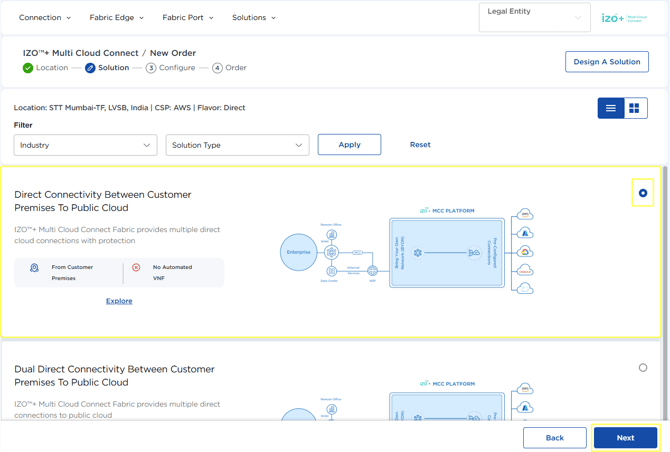Click the location and CSP summary text
This screenshot has width=670, height=452.
pyautogui.click(x=129, y=108)
